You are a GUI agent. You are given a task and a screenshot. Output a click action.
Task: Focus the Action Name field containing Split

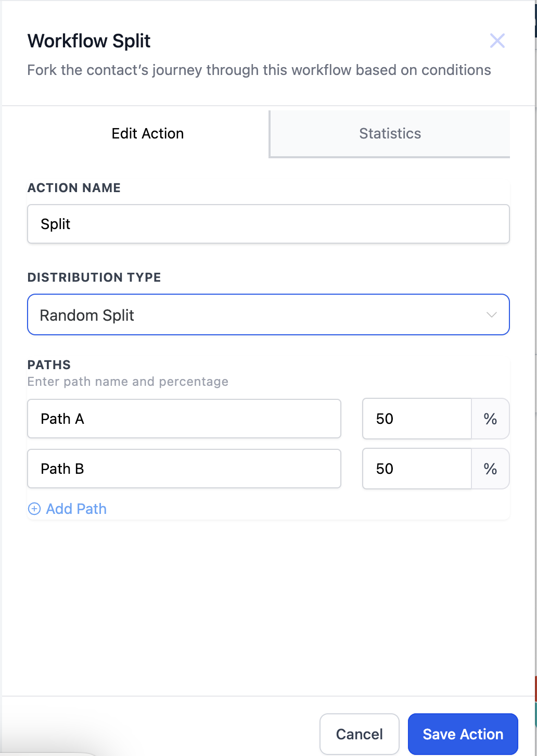[x=268, y=224]
